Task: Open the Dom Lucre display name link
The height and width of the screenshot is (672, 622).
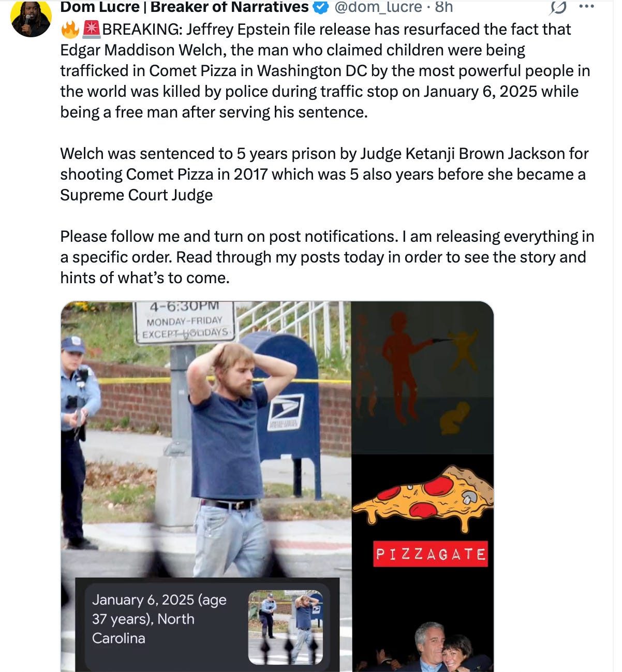Action: coord(185,7)
